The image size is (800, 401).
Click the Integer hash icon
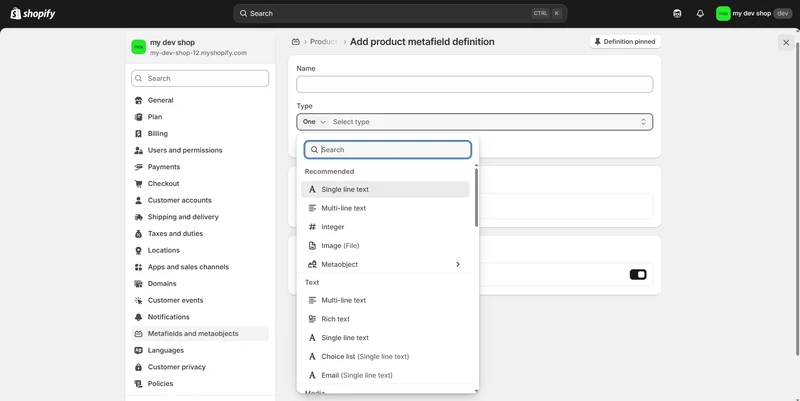pos(312,227)
